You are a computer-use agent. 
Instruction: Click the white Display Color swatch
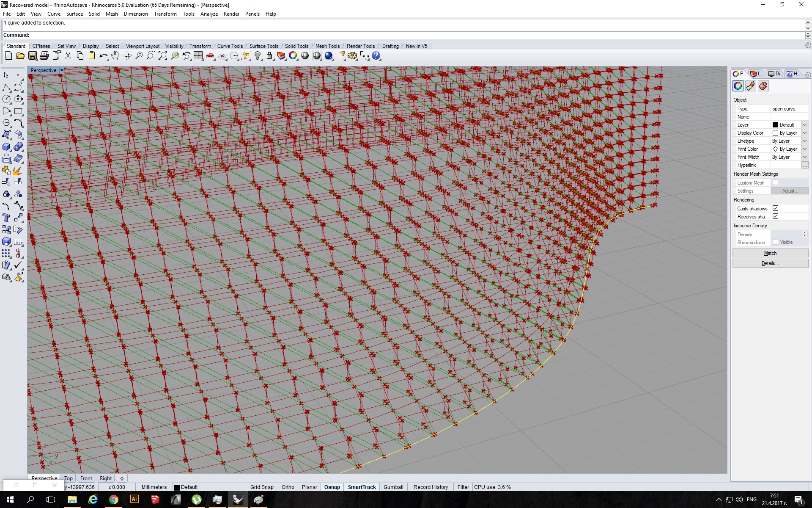tap(775, 133)
